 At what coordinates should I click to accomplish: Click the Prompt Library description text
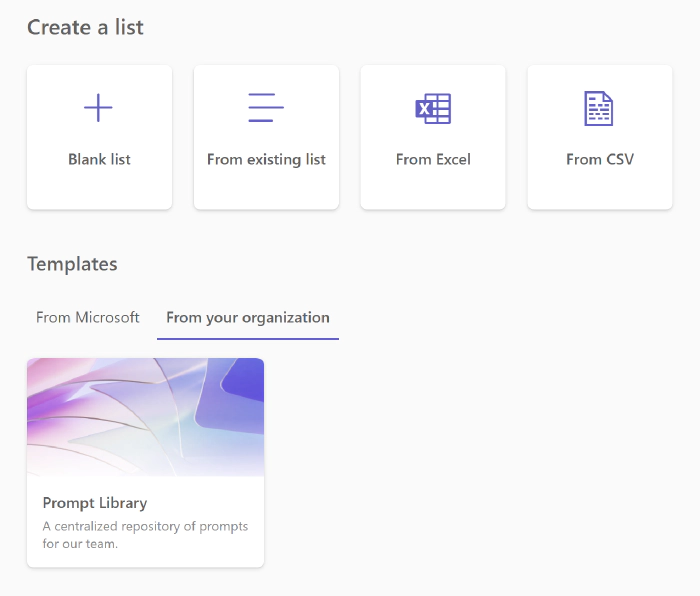coord(145,535)
